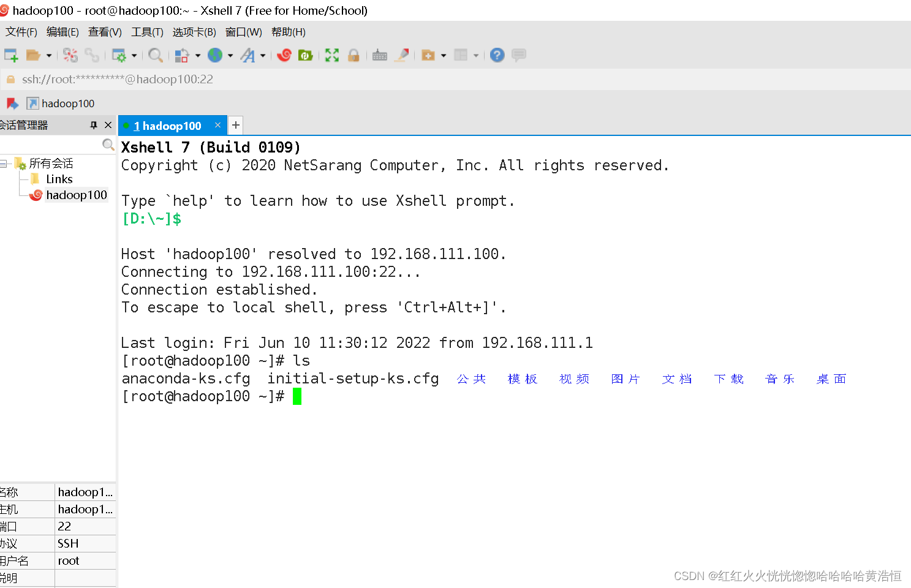911x588 pixels.
Task: Click the Font toolbar icon
Action: 248,55
